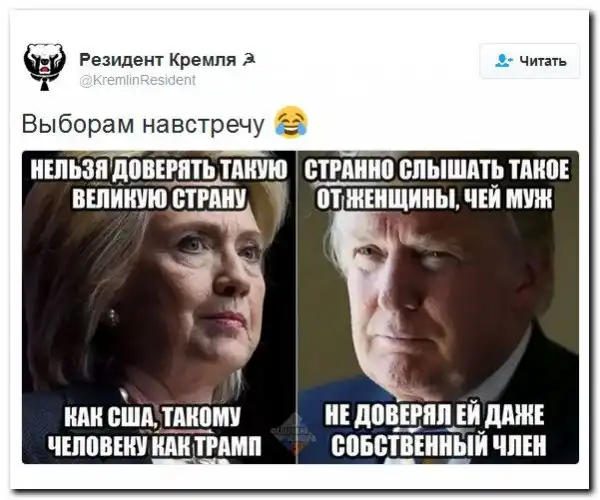Open the meme panel showing man in suit
This screenshot has width=600, height=500.
(438, 307)
